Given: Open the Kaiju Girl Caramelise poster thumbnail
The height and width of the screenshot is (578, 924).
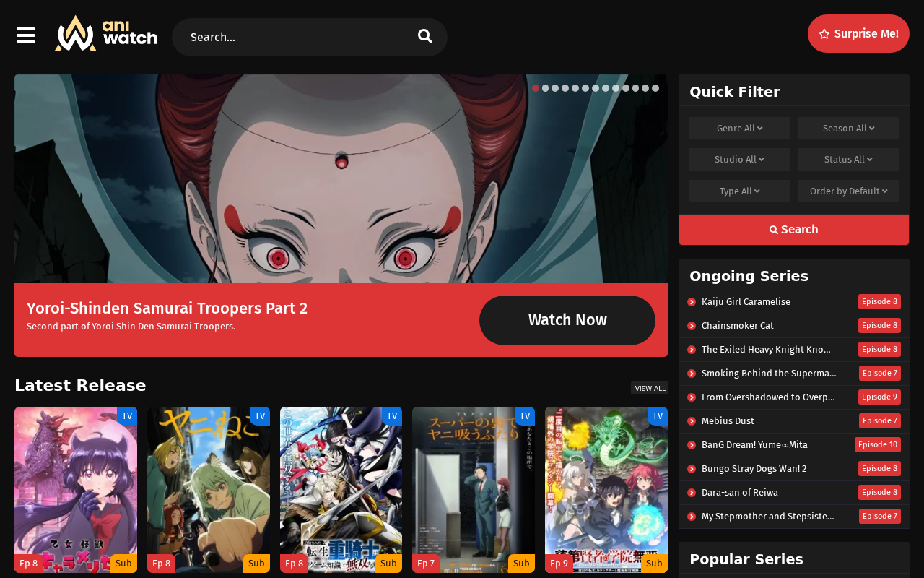Looking at the screenshot, I should 76,490.
